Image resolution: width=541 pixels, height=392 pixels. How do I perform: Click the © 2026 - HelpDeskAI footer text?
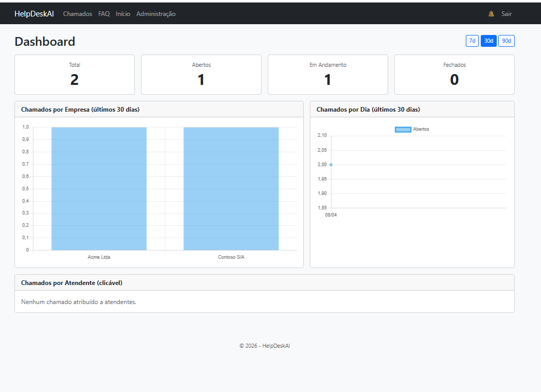(265, 346)
